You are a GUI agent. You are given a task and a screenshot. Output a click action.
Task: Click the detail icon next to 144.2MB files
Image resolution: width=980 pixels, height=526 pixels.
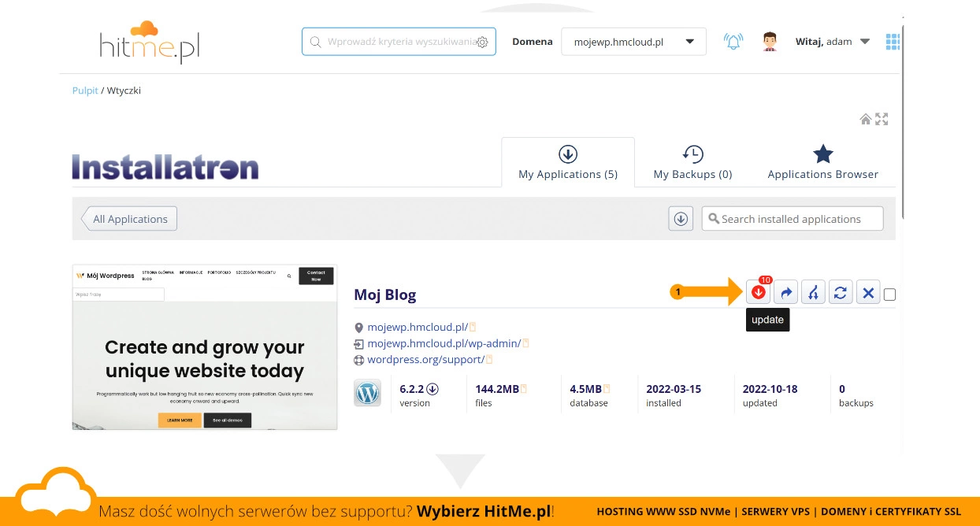click(524, 389)
